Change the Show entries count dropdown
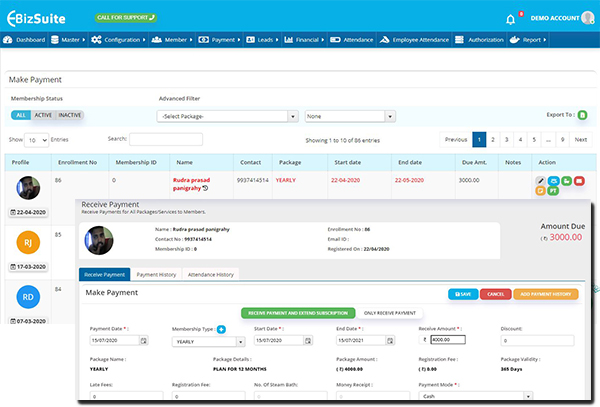This screenshot has height=407, width=600. coord(36,140)
